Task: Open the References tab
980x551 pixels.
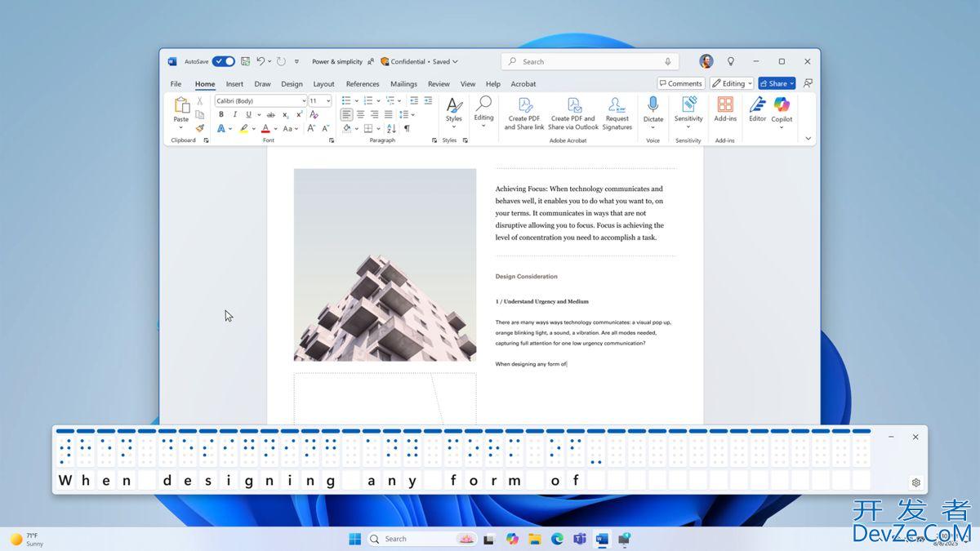Action: (x=362, y=84)
